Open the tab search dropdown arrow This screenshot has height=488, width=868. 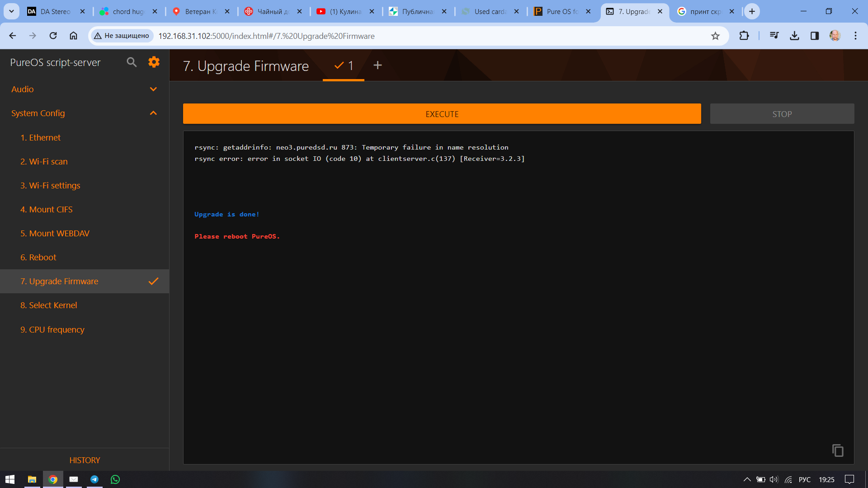pos(11,11)
